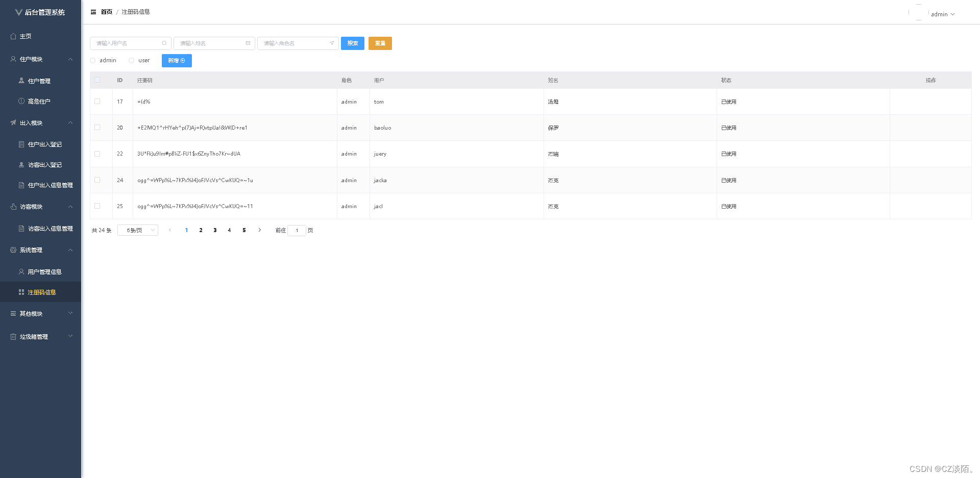Click the gear icon beside 系统管理
Image resolution: width=980 pixels, height=478 pixels.
(13, 250)
